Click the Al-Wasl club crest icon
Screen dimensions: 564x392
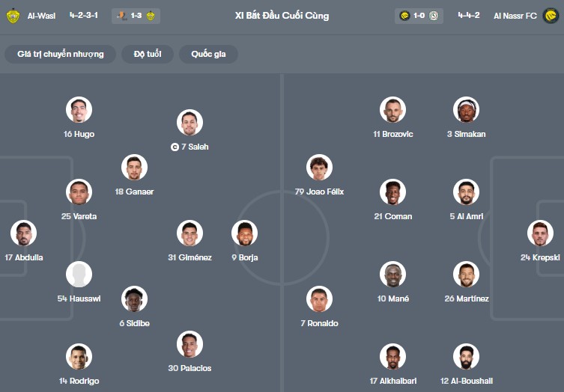tap(13, 16)
